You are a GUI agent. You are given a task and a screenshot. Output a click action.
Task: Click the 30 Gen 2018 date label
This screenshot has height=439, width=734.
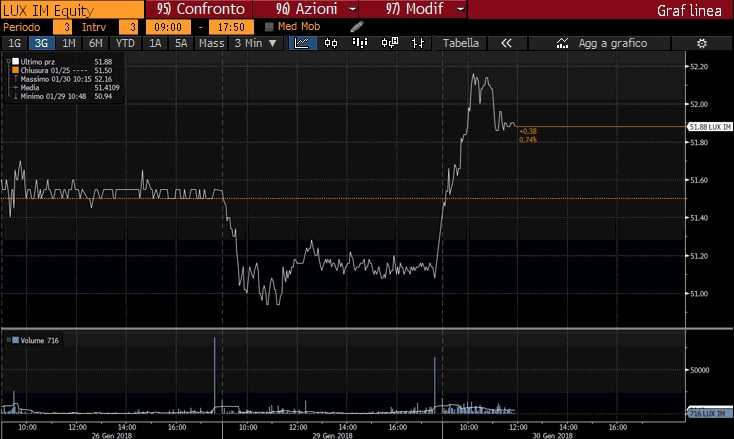[552, 435]
